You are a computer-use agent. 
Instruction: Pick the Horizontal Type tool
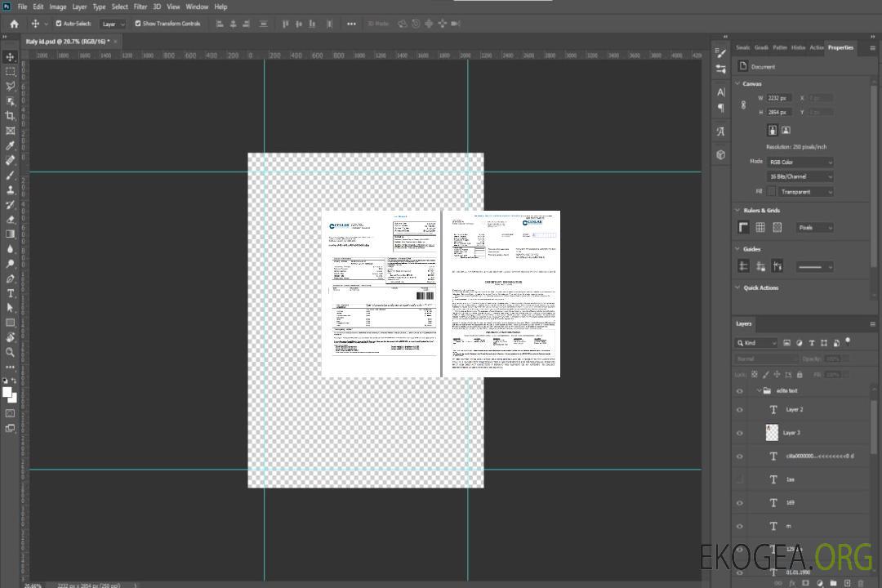click(x=11, y=293)
